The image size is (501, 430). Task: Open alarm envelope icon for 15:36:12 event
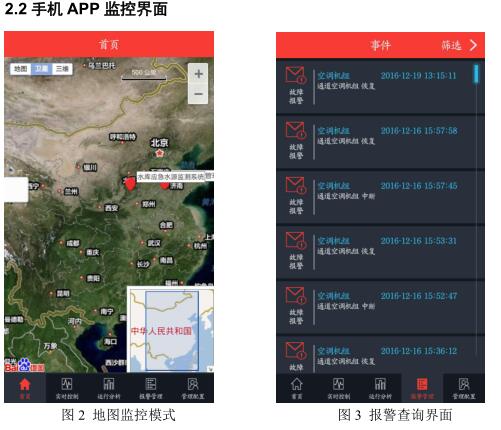point(296,350)
